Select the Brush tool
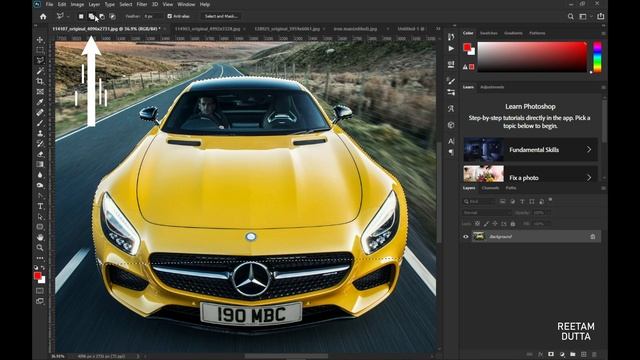The image size is (640, 360). tap(40, 123)
